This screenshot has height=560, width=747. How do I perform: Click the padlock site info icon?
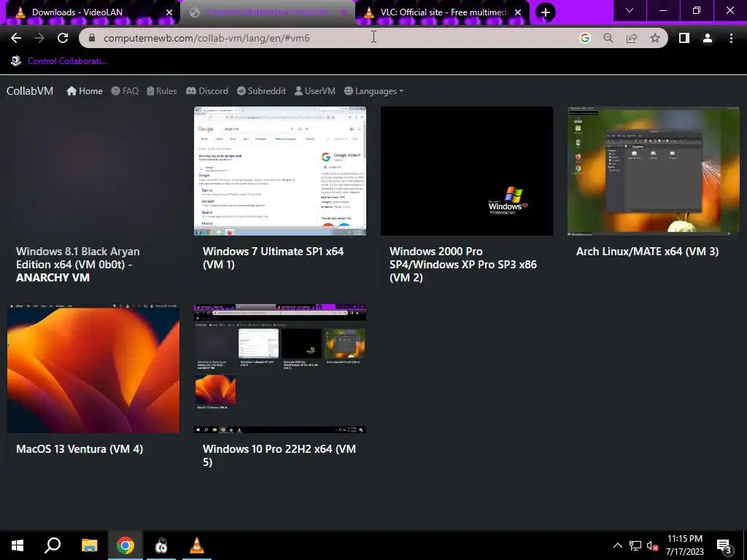tap(92, 38)
